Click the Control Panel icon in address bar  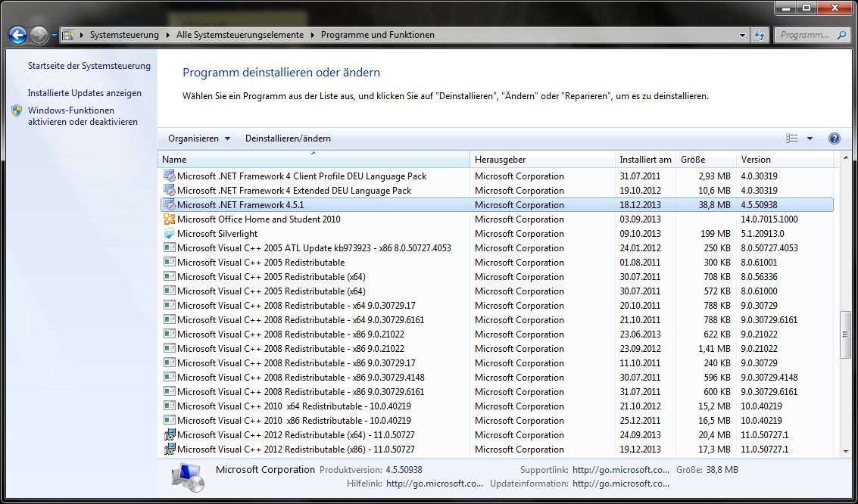pos(68,35)
